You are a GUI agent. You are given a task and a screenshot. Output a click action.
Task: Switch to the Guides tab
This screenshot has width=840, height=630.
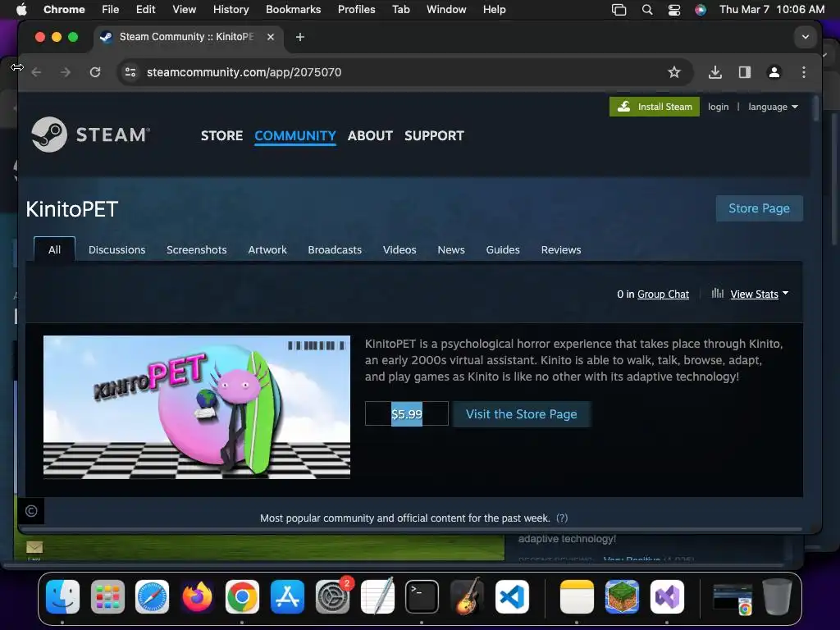pos(503,249)
